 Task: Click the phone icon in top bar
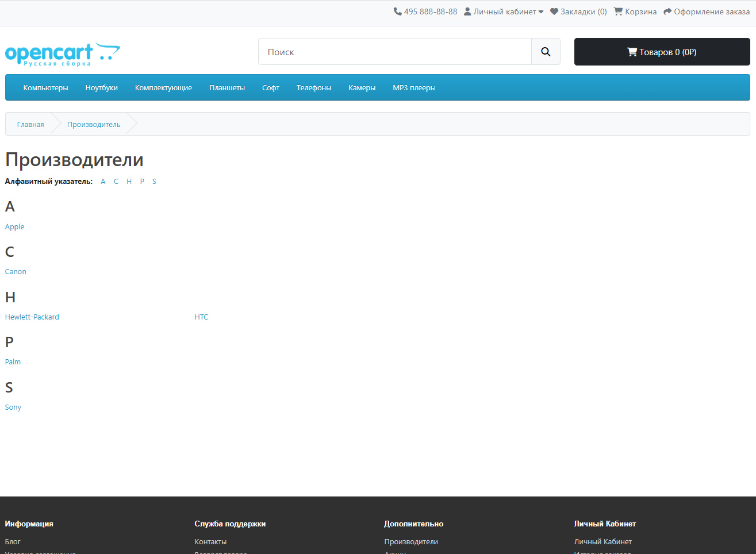click(x=397, y=11)
